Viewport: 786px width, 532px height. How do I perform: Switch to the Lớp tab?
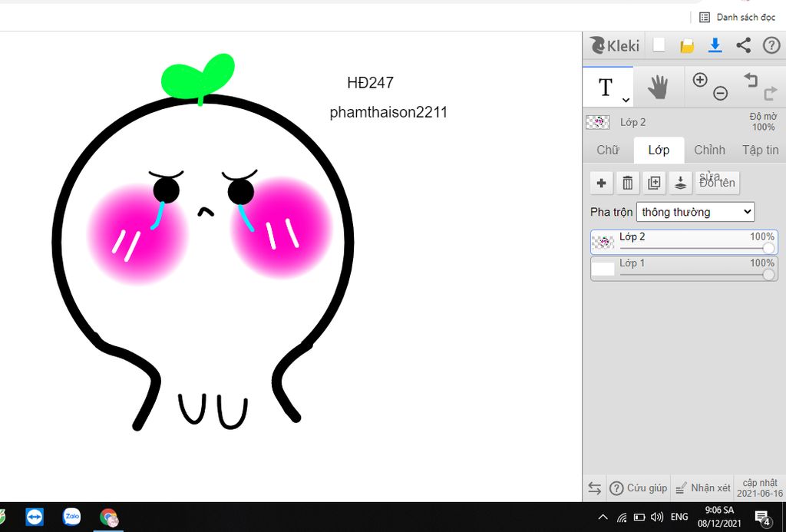pos(659,150)
